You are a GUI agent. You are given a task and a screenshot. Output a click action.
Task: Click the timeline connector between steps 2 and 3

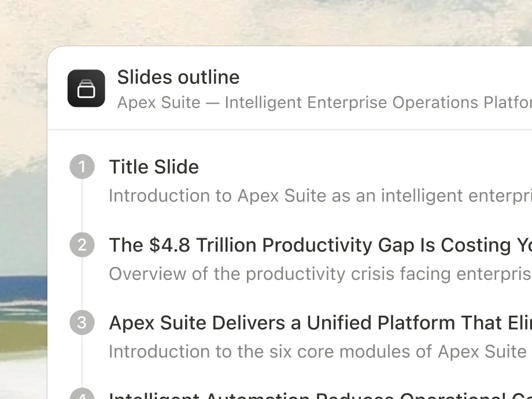click(82, 284)
